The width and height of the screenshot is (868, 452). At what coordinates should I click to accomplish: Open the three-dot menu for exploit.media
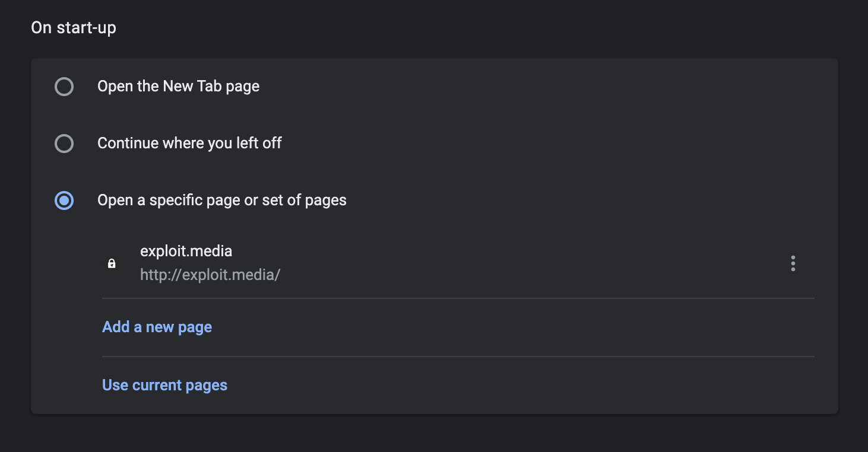[x=793, y=263]
